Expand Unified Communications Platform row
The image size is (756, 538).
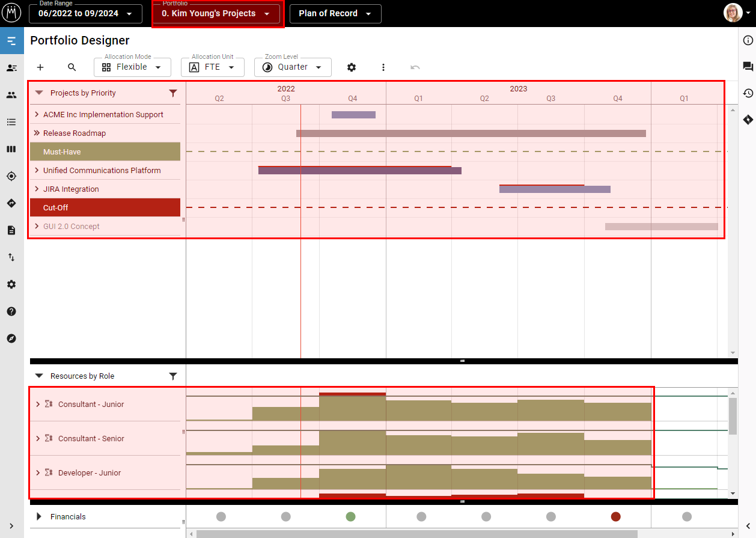[x=37, y=171]
